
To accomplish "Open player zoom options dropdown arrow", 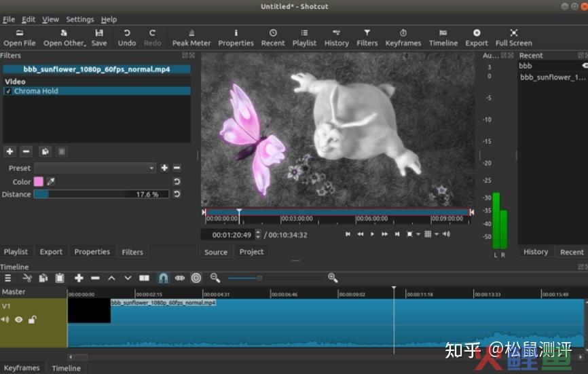I will point(418,234).
